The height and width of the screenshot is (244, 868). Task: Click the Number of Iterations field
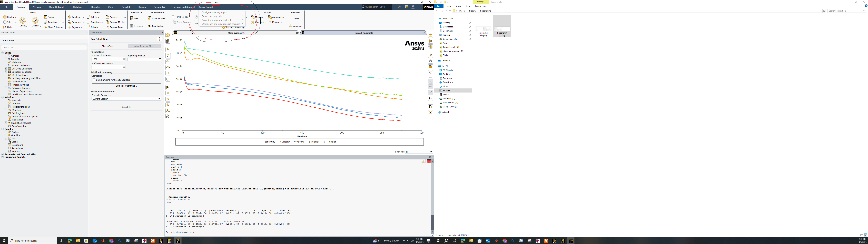[106, 59]
